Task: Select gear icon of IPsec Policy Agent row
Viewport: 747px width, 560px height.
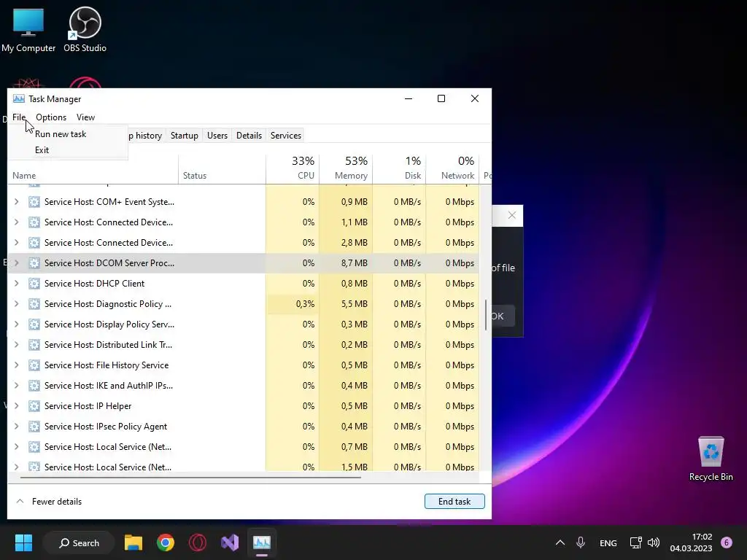Action: (x=34, y=427)
